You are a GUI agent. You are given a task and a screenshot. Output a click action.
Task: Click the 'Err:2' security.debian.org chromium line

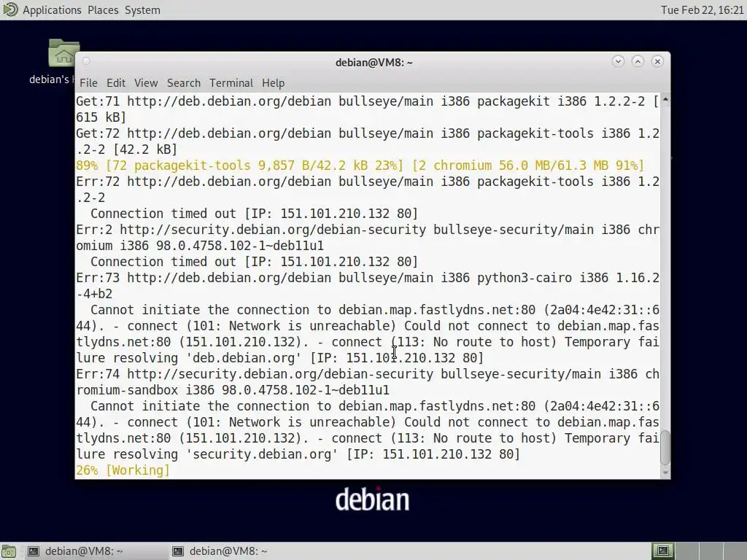click(368, 230)
